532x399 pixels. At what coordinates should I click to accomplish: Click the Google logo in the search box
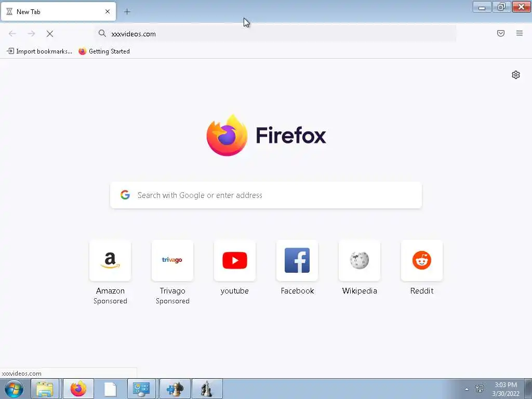tap(125, 195)
